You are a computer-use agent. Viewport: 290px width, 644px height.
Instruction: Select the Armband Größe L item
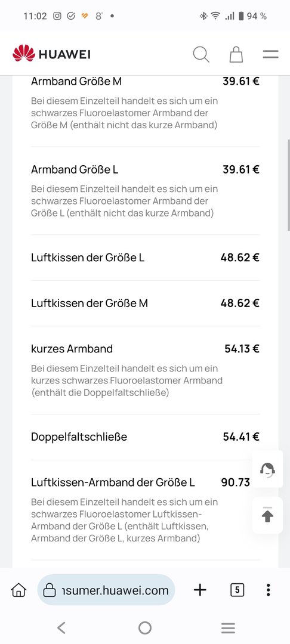(146, 191)
